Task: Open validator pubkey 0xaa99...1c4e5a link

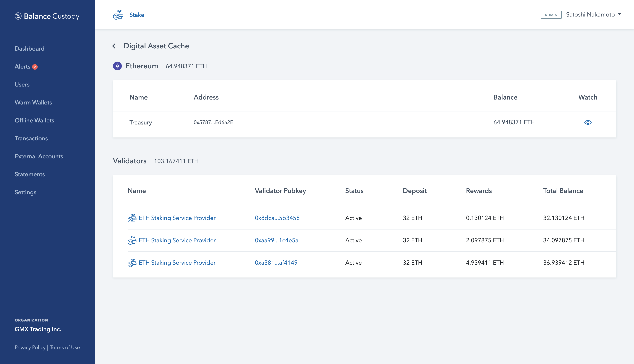Action: (x=276, y=240)
